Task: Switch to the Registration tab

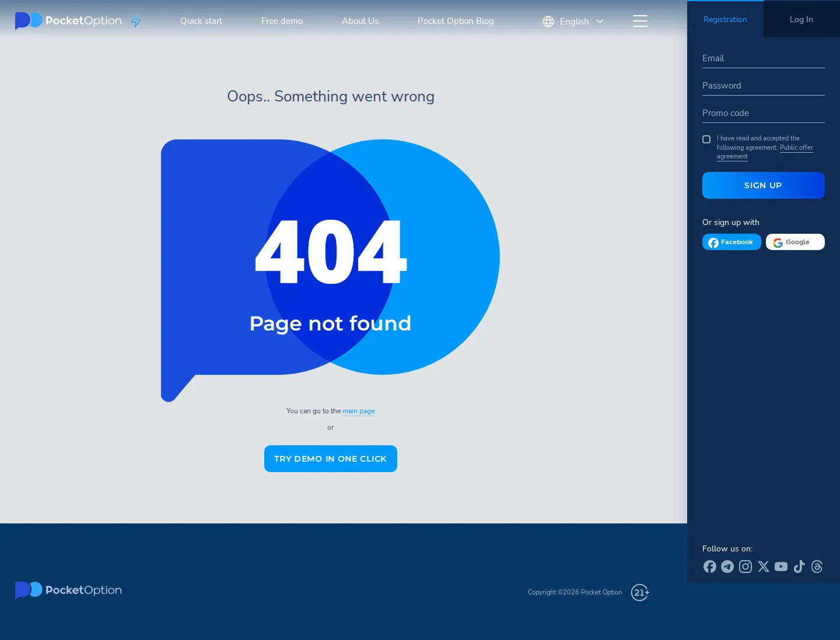Action: click(x=725, y=19)
